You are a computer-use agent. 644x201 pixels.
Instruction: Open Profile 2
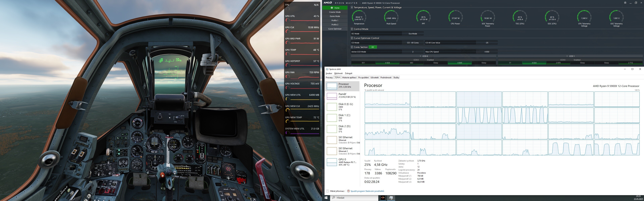[x=335, y=25]
